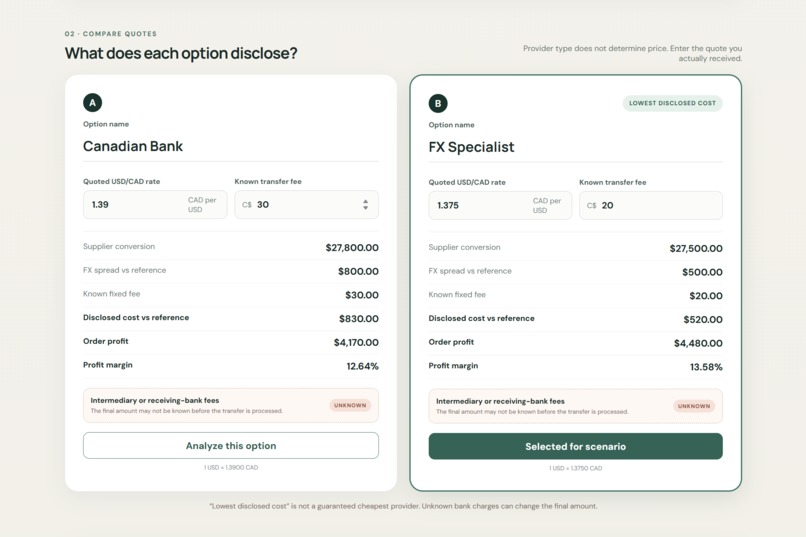Click Intermediary fees heading in Canadian Bank card
This screenshot has height=537, width=806.
155,400
